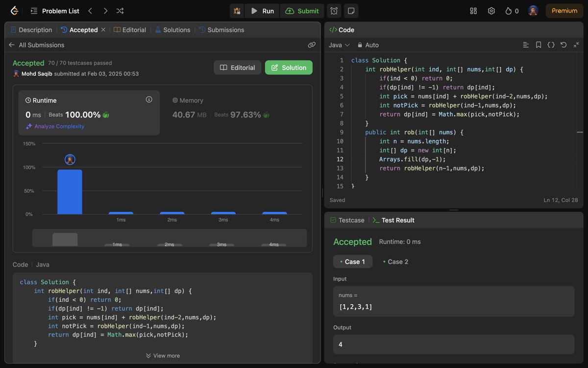Click the green Solution button
Viewport: 588px width, 368px height.
[289, 67]
